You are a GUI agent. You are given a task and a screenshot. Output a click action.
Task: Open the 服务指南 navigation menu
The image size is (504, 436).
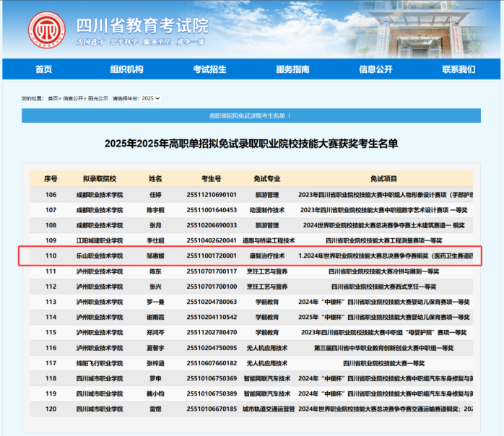point(292,69)
